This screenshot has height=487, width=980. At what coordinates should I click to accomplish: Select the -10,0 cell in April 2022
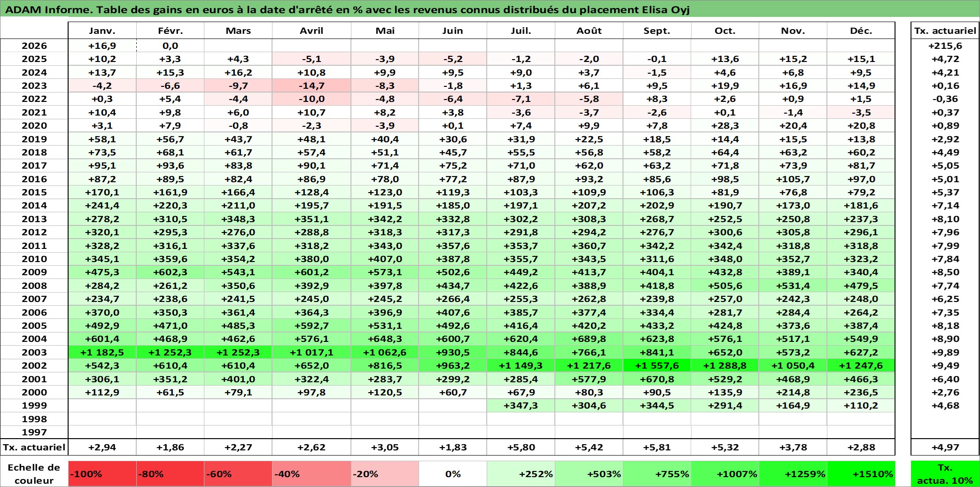311,99
